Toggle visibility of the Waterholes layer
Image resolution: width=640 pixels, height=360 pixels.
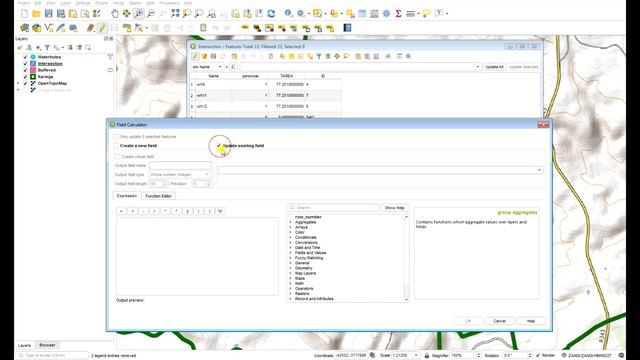click(x=25, y=57)
